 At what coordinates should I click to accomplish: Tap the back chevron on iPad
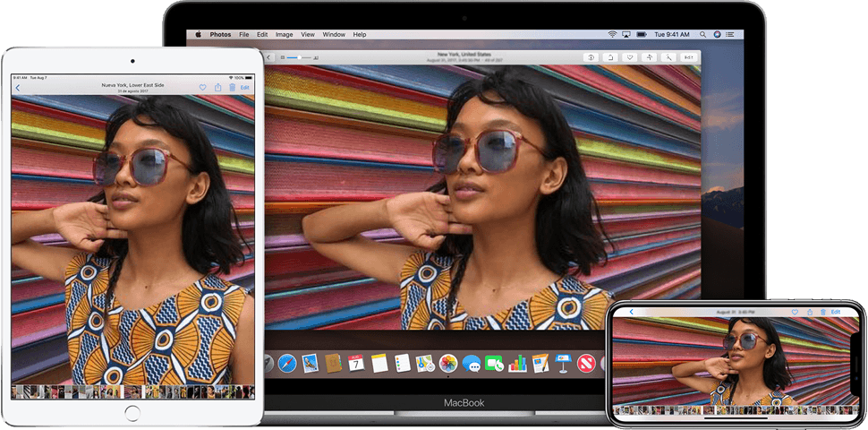pos(18,88)
